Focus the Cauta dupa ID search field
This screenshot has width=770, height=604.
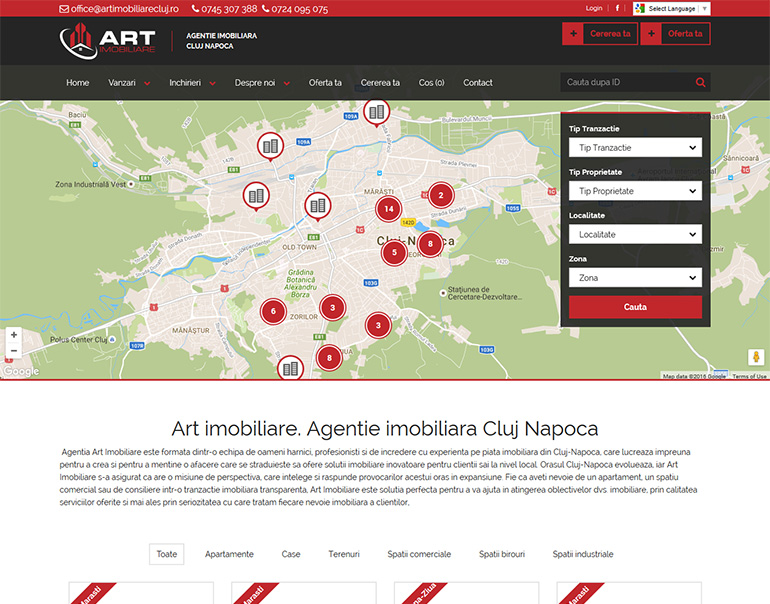[x=627, y=82]
